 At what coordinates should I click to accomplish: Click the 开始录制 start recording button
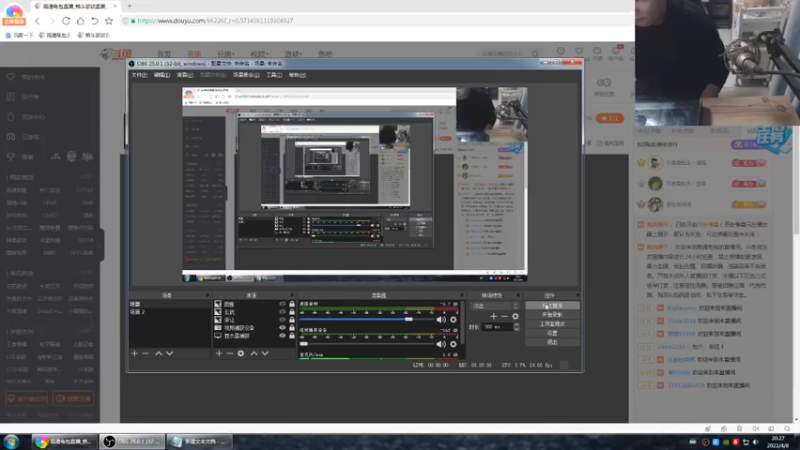[552, 315]
